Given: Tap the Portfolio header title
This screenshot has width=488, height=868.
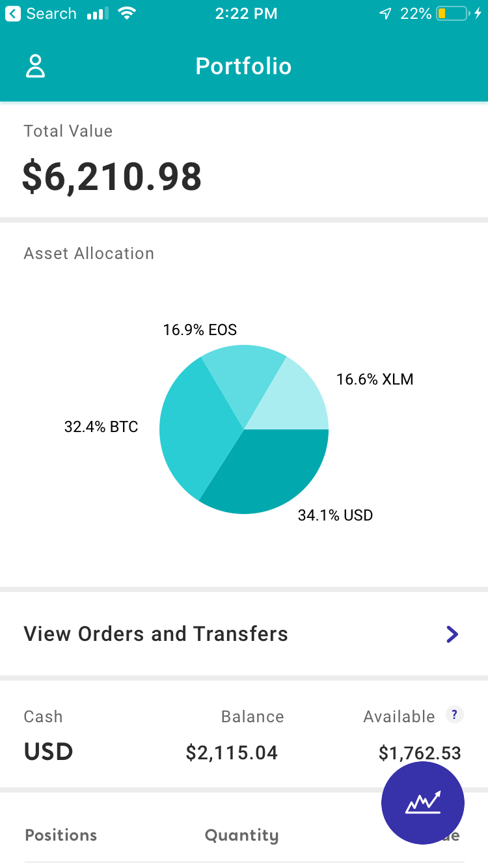Looking at the screenshot, I should [x=243, y=66].
